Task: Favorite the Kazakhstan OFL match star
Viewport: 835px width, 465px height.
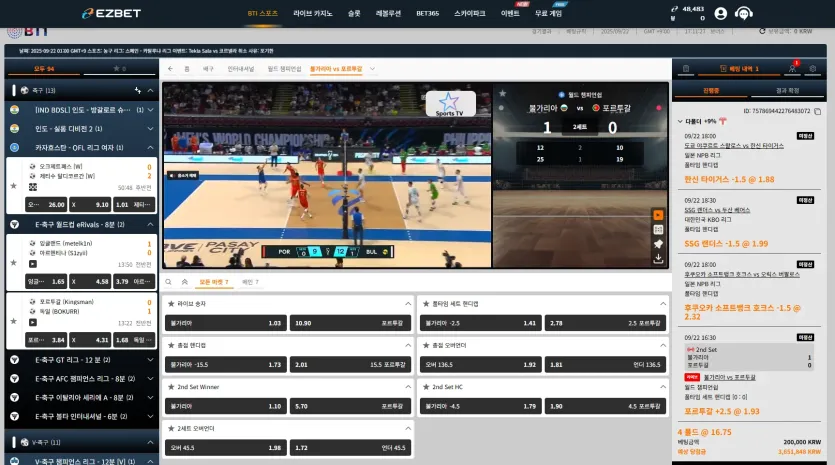Action: click(x=14, y=186)
